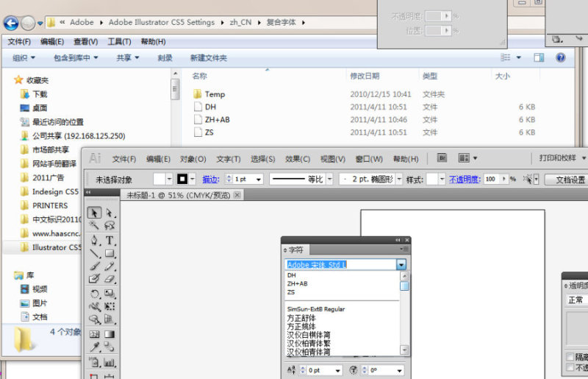The image size is (588, 379).
Task: Open Explorer's 工具(T) menu
Action: [119, 42]
